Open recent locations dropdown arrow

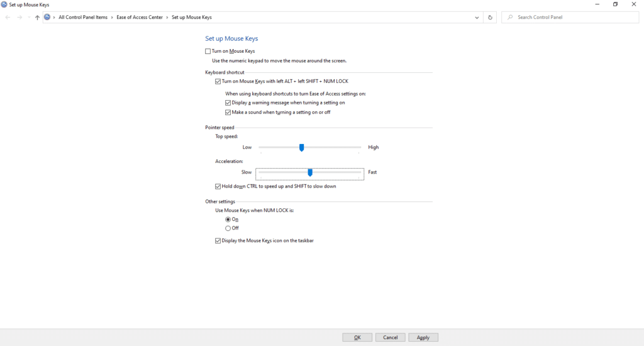(x=29, y=17)
